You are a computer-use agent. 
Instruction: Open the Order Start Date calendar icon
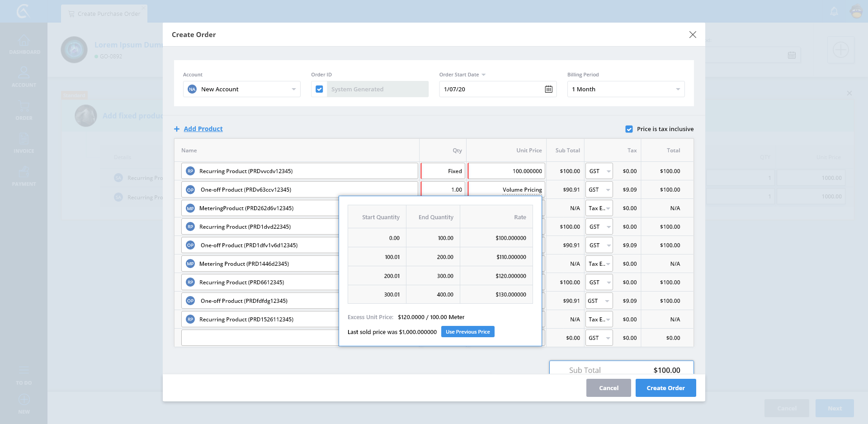548,89
